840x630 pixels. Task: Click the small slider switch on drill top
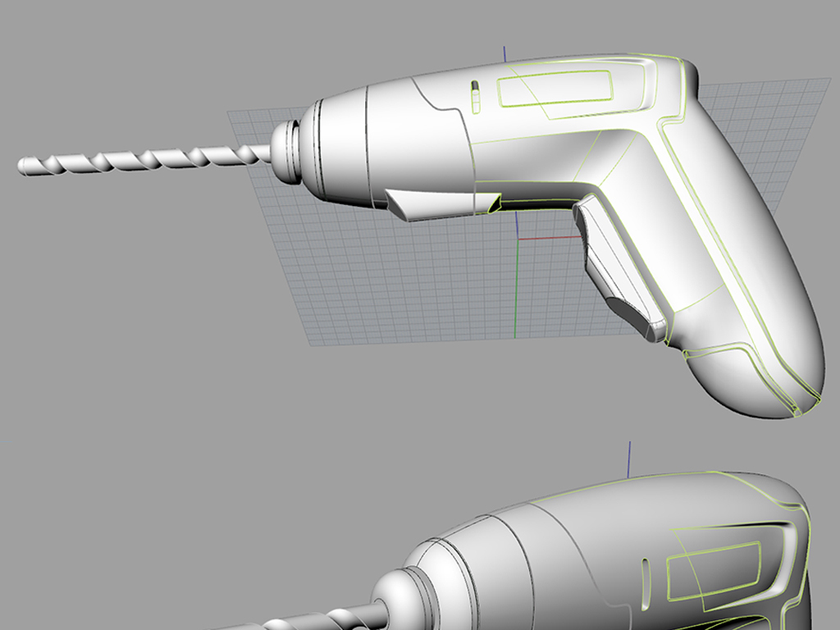point(474,96)
